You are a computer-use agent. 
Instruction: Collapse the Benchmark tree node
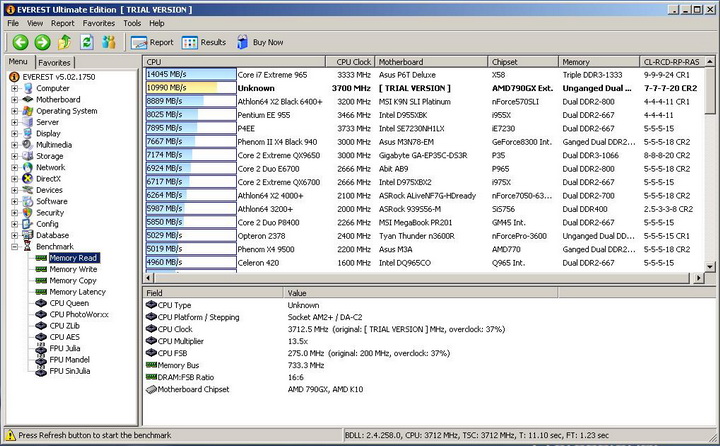tap(15, 246)
